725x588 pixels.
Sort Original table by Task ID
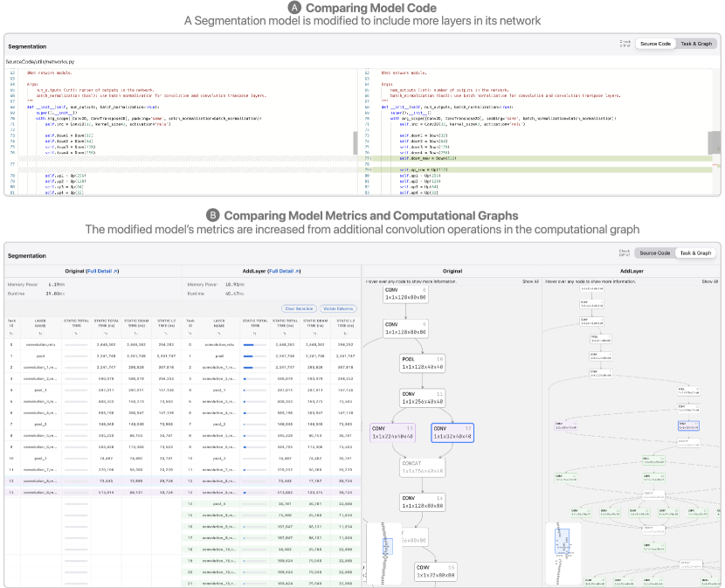click(x=11, y=333)
